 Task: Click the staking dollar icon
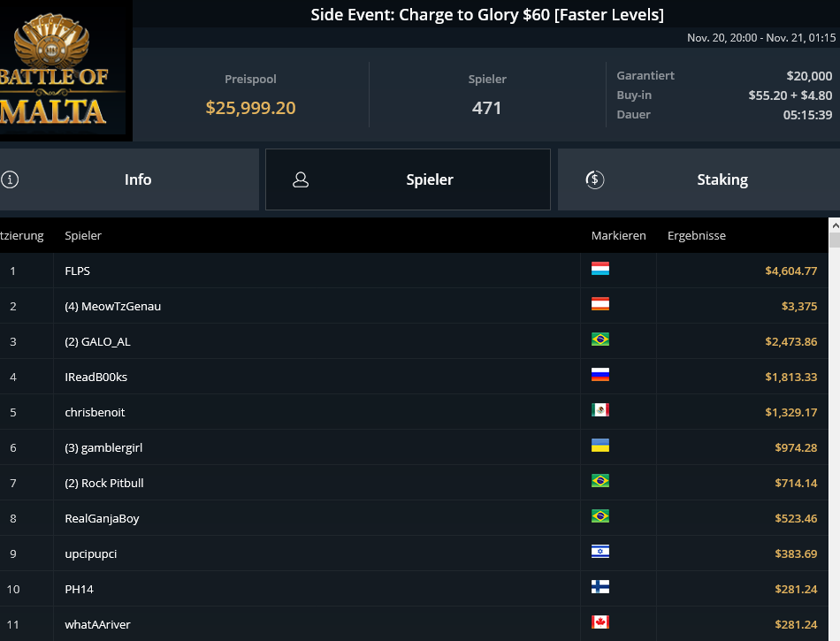click(x=595, y=179)
